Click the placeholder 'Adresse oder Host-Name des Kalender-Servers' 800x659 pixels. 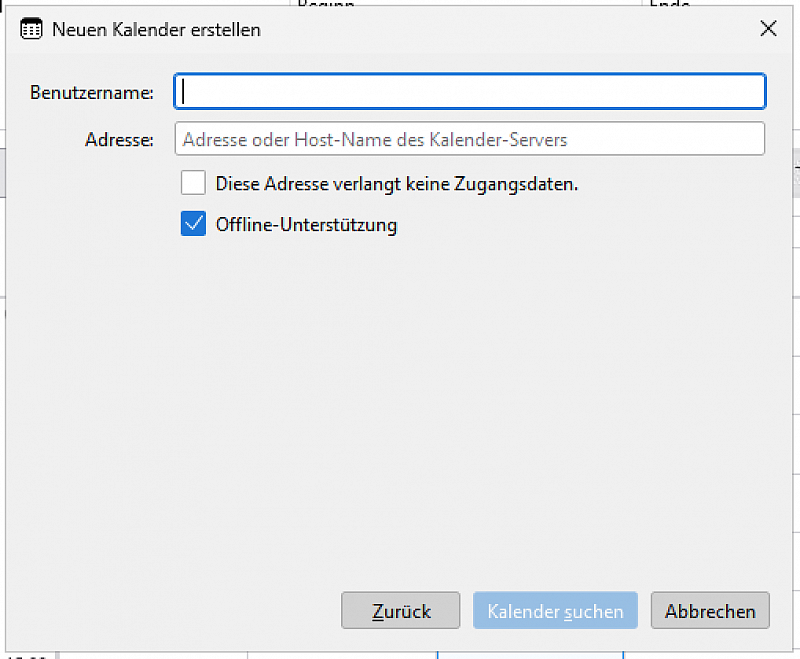click(x=375, y=139)
